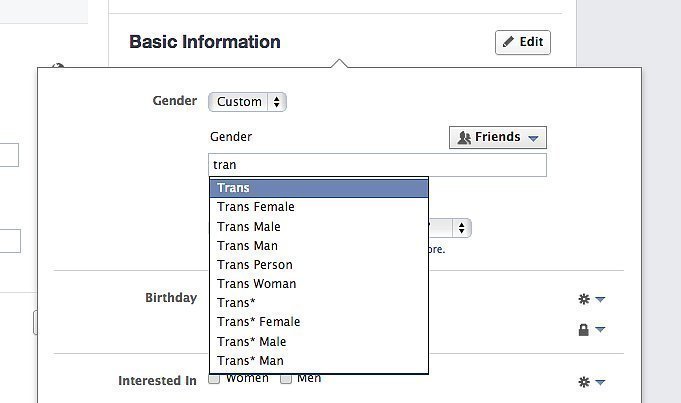Choose 'Trans* Female' suggestion
Image resolution: width=681 pixels, height=403 pixels.
319,322
